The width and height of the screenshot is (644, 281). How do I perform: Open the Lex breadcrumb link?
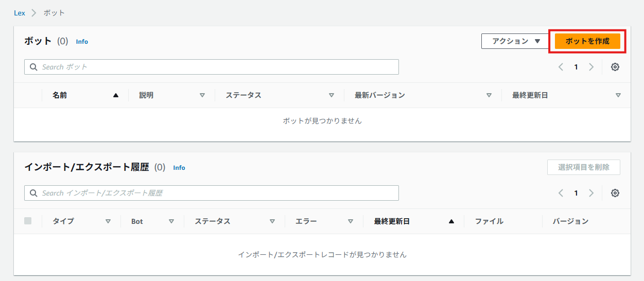click(x=20, y=13)
